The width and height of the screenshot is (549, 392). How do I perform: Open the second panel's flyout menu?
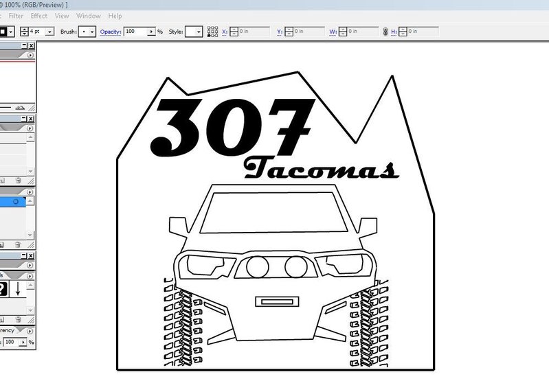point(30,128)
